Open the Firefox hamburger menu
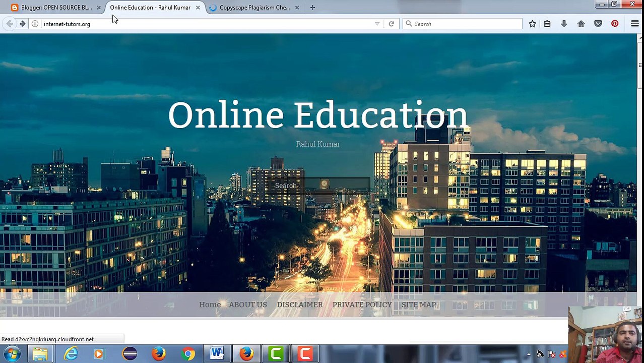 (634, 24)
